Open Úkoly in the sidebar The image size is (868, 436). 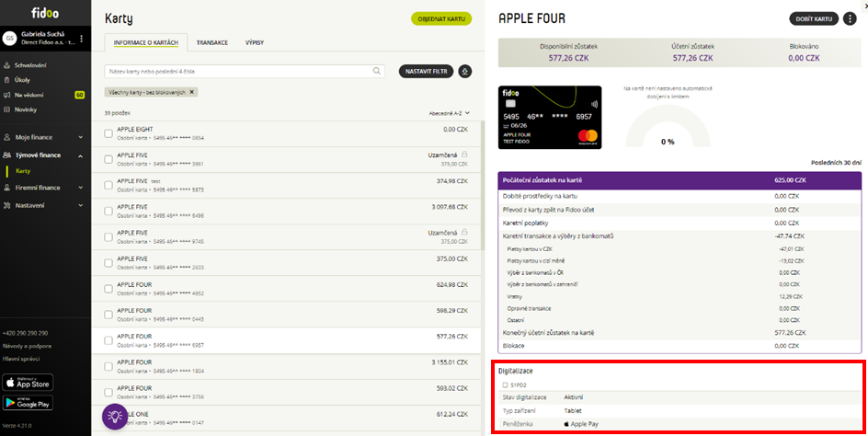(x=22, y=80)
